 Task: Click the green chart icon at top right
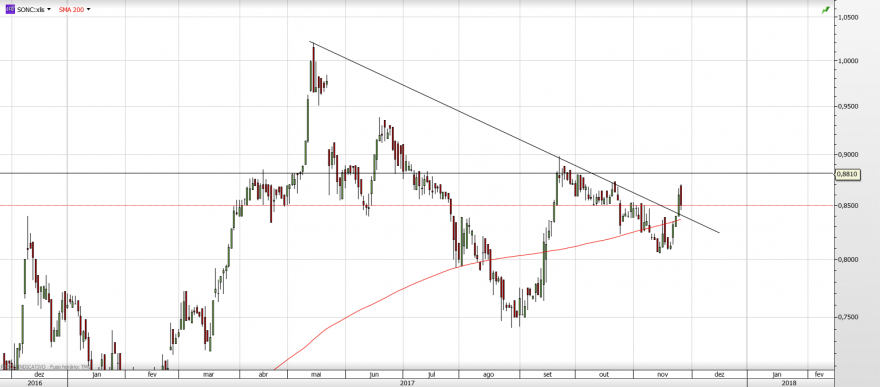click(x=826, y=10)
